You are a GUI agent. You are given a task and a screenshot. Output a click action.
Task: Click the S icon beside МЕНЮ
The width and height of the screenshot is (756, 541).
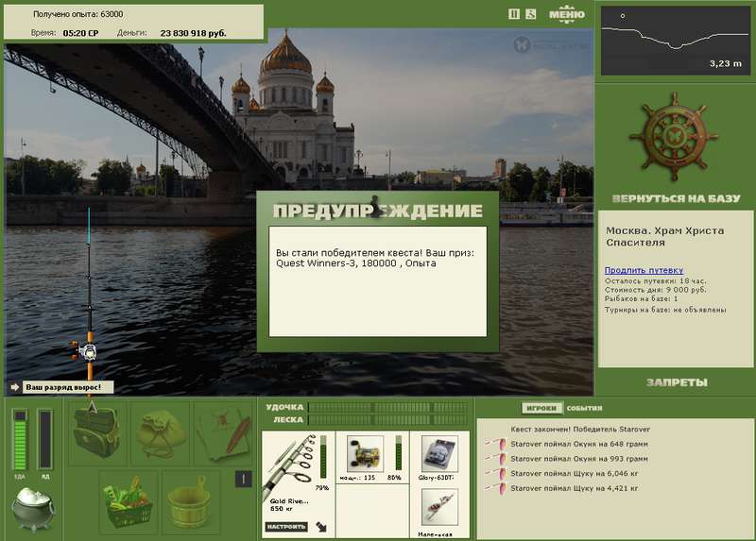(x=530, y=14)
